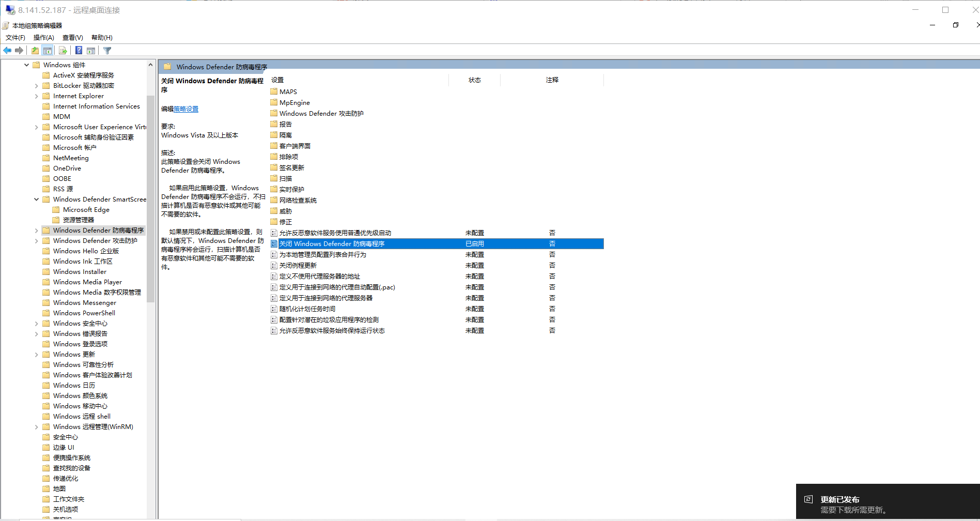Select 为本地管理员配置列表合并行为 policy

tap(323, 255)
